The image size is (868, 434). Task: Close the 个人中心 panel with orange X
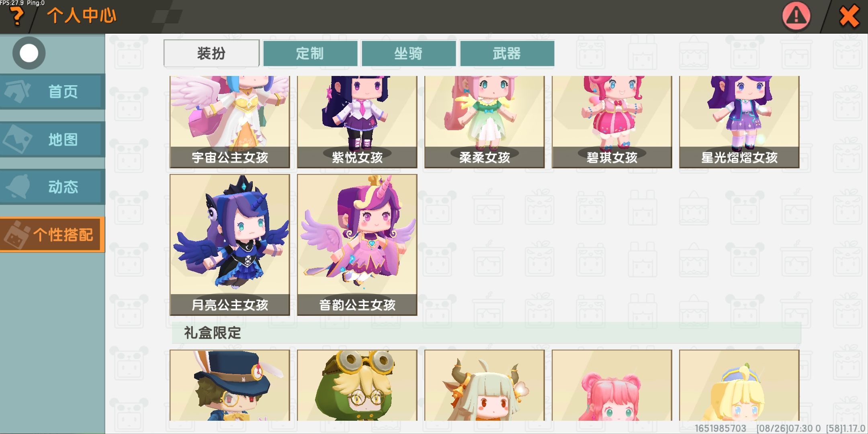tap(849, 16)
